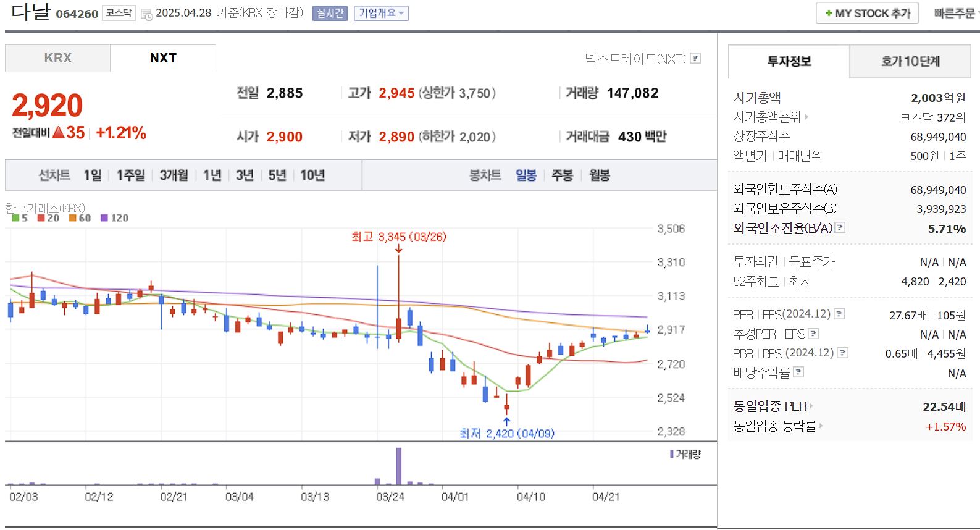980x530 pixels.
Task: Click the arrow beside 동일업종 PER
Action: [811, 406]
